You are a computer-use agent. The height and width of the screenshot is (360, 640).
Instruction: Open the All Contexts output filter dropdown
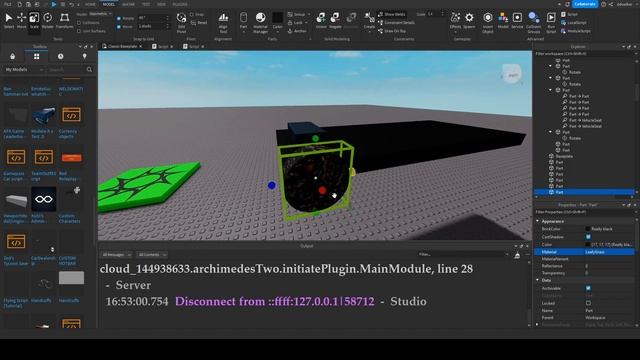click(x=152, y=255)
